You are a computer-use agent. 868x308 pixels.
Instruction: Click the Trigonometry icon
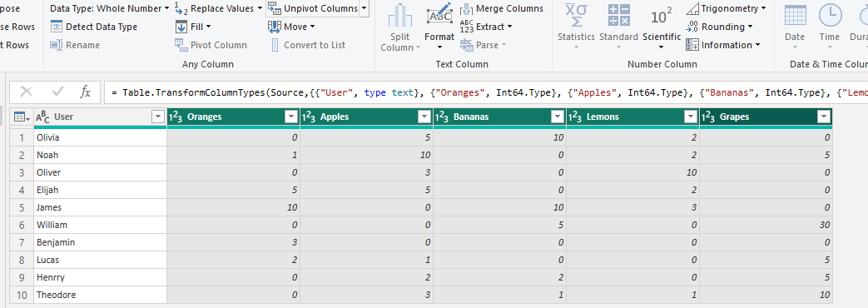click(x=692, y=8)
